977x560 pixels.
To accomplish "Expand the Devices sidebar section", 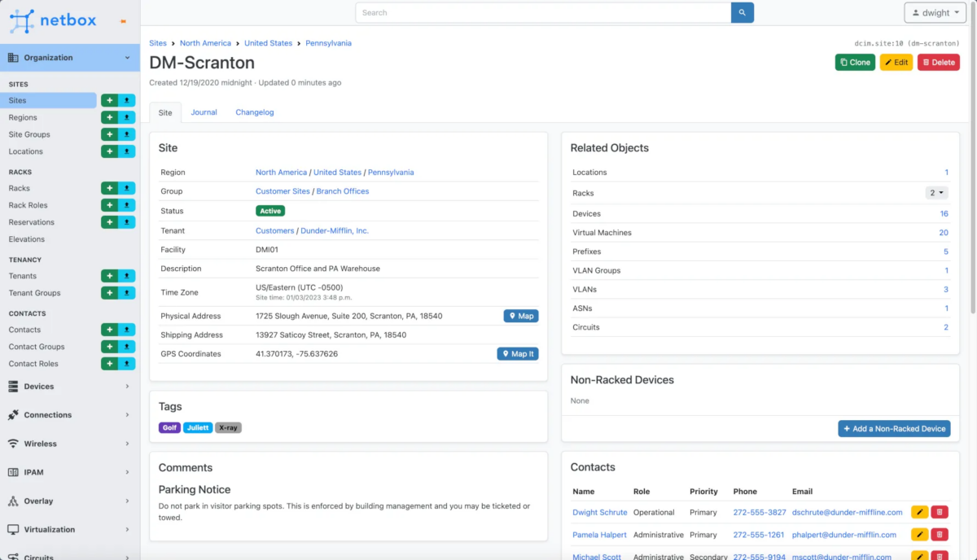I will click(x=69, y=386).
